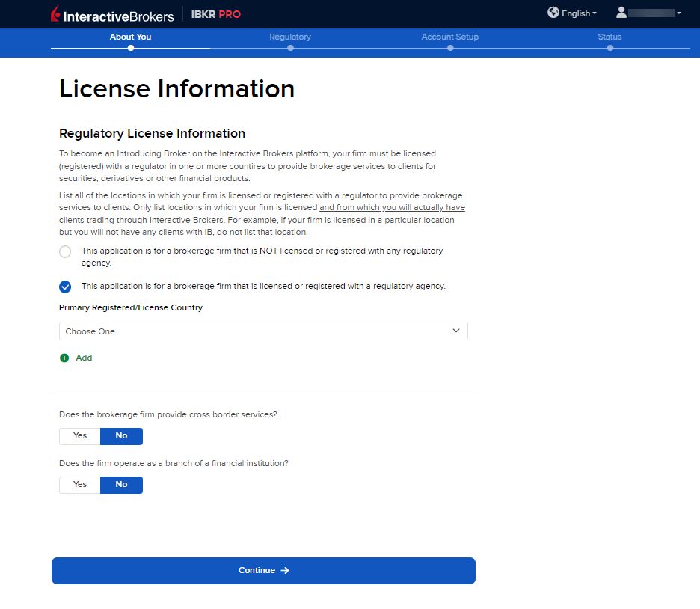Click the Add country link text
Screen dimensions: 700x609
(x=84, y=358)
